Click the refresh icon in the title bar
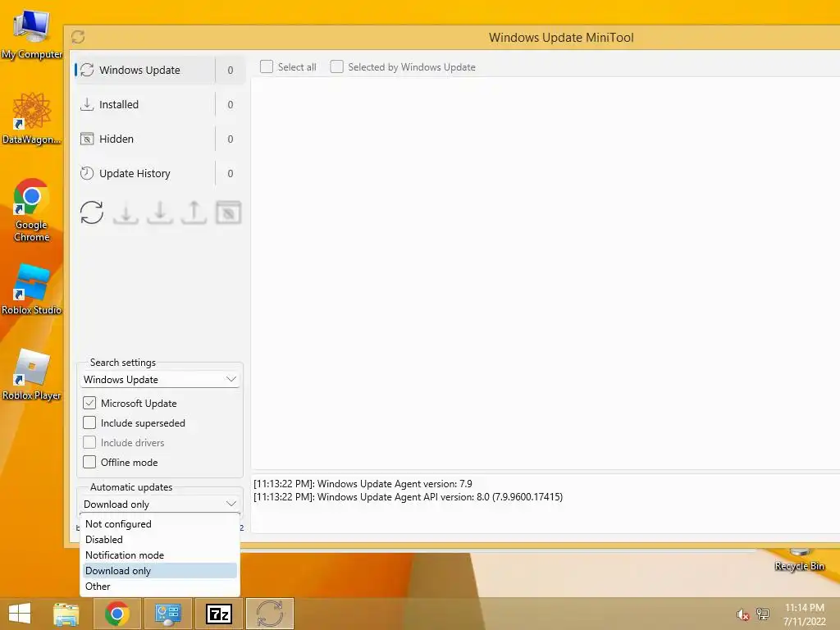 tap(78, 37)
